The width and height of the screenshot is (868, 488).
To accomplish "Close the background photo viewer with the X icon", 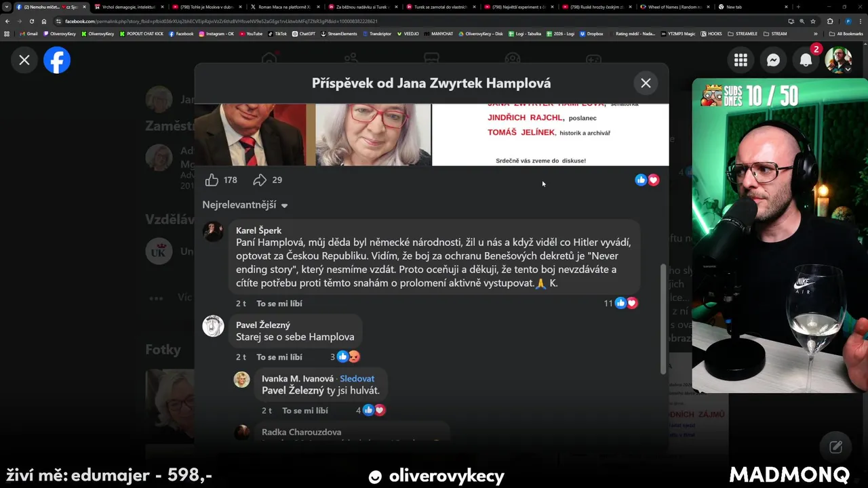I will [x=24, y=60].
